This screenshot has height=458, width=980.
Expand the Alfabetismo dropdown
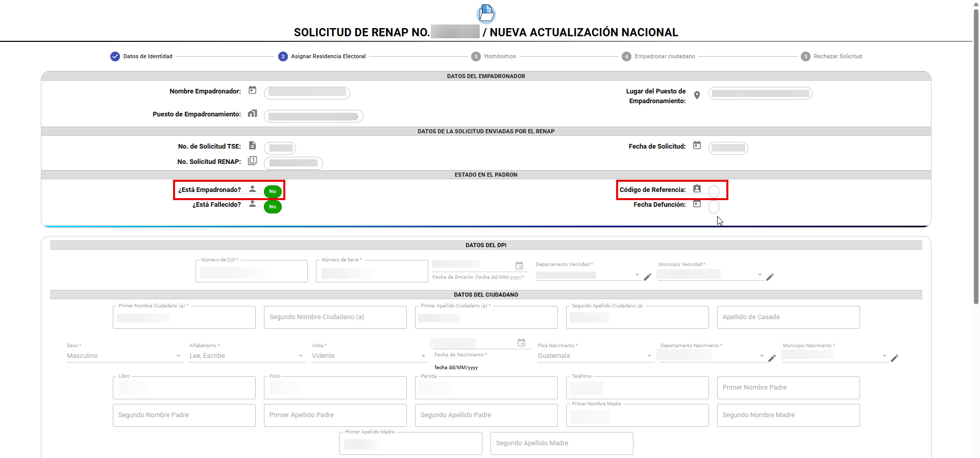[247, 356]
